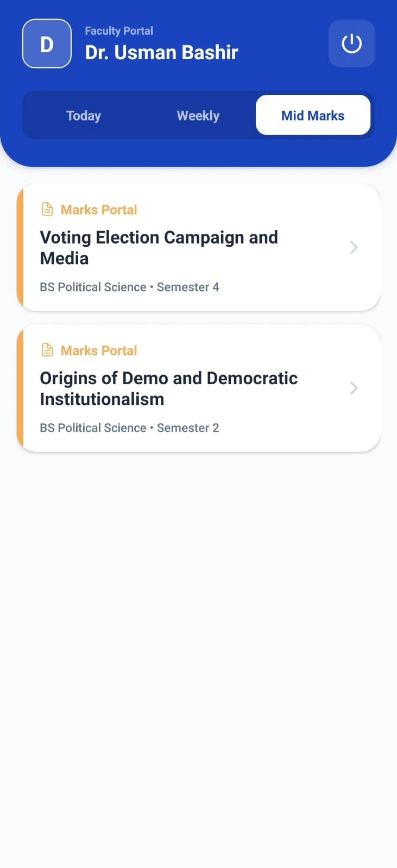Tap empty area below course cards
Screen dimensions: 397x868
(x=199, y=651)
